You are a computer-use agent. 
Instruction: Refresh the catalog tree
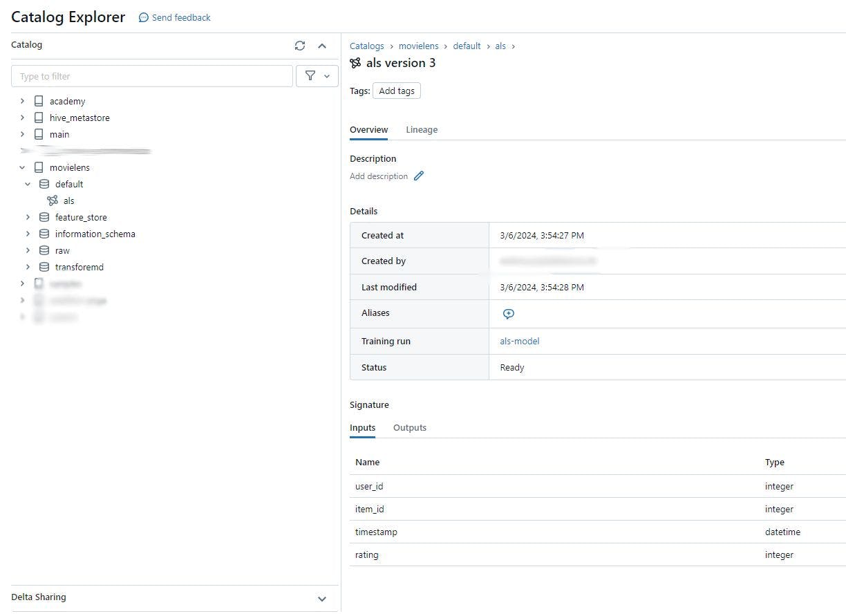coord(300,46)
